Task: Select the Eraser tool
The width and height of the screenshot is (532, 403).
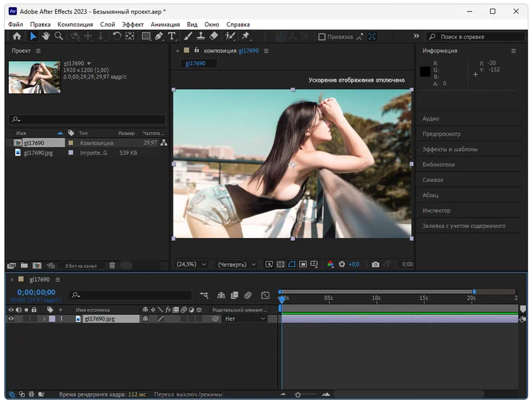Action: [213, 37]
